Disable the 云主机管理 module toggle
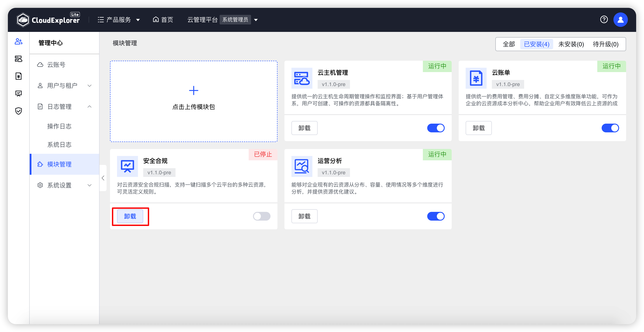The height and width of the screenshot is (332, 644). [x=436, y=128]
